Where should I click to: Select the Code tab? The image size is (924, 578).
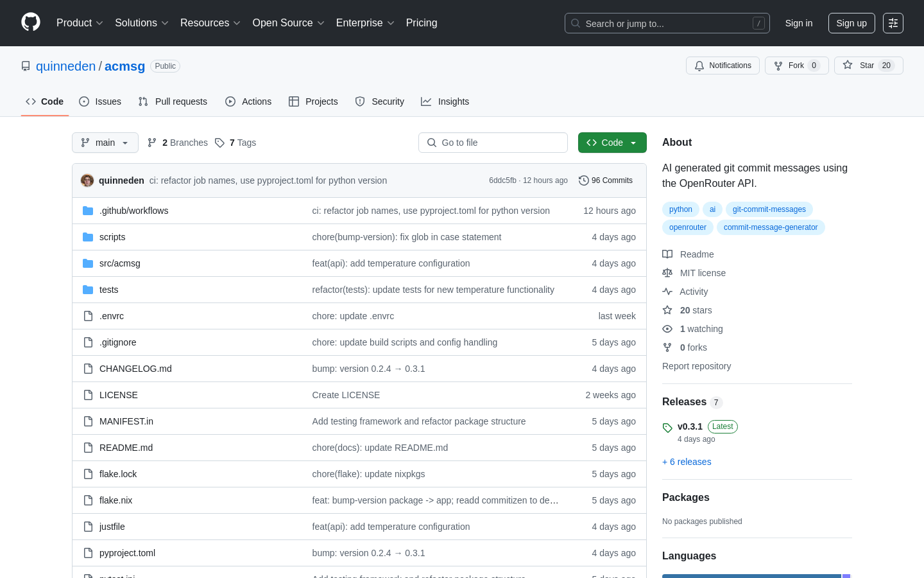tap(45, 101)
